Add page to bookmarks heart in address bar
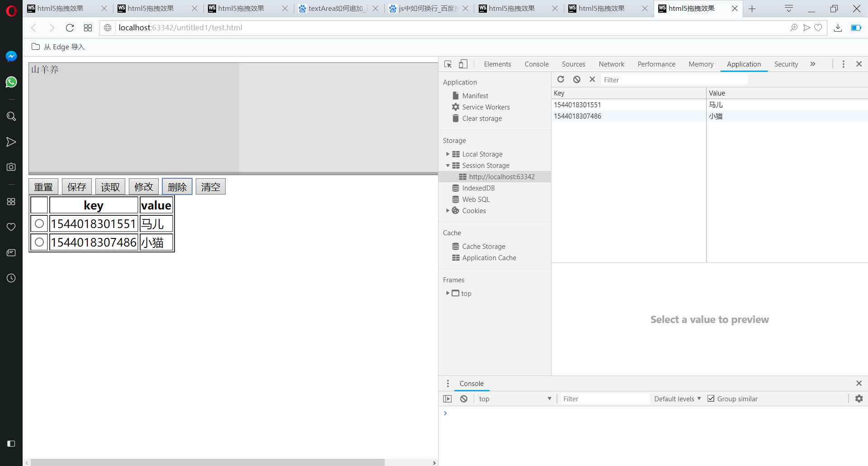The width and height of the screenshot is (868, 466). tap(818, 28)
